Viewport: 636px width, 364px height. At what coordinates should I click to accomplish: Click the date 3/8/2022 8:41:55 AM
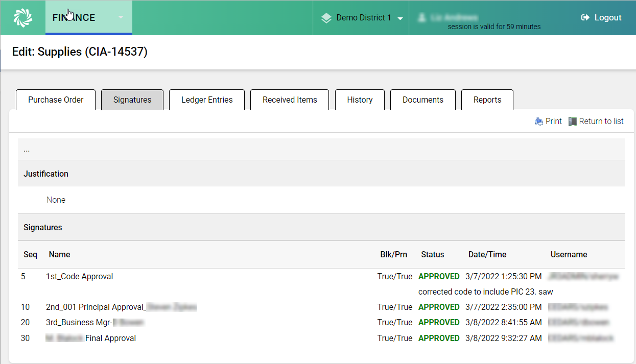point(504,322)
